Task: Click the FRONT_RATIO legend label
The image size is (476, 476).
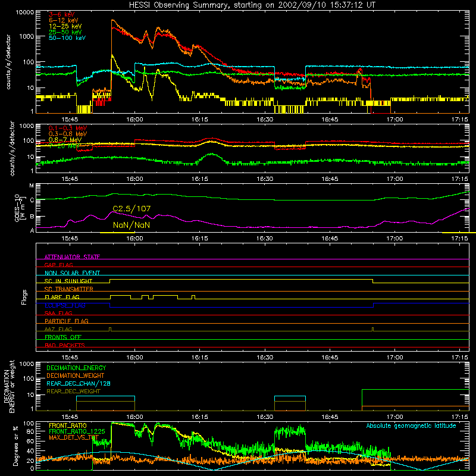Action: (x=68, y=425)
